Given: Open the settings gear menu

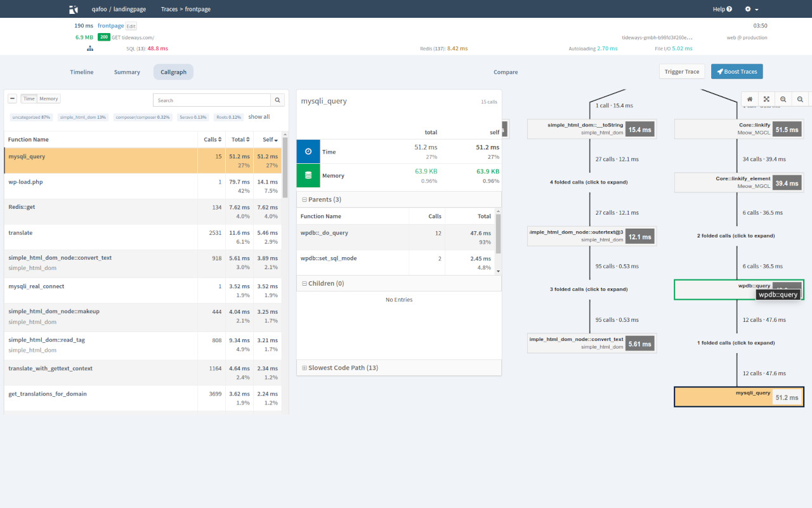Looking at the screenshot, I should (x=751, y=10).
